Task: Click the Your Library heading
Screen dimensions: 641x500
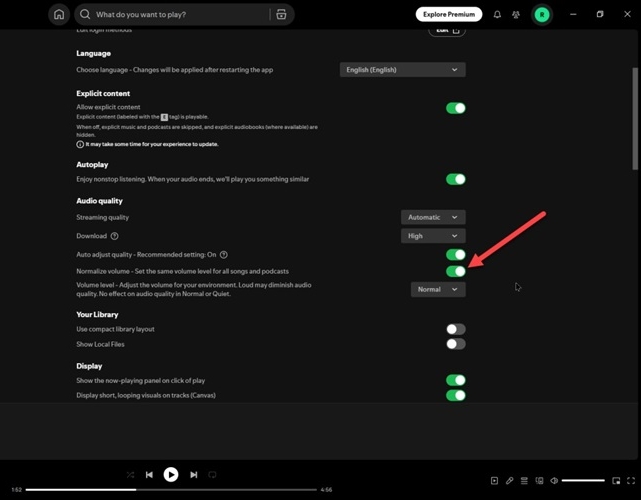Action: [x=97, y=314]
